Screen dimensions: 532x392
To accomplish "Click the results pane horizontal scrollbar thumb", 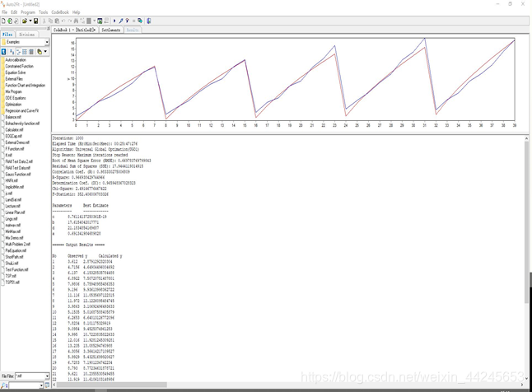I will [112, 385].
